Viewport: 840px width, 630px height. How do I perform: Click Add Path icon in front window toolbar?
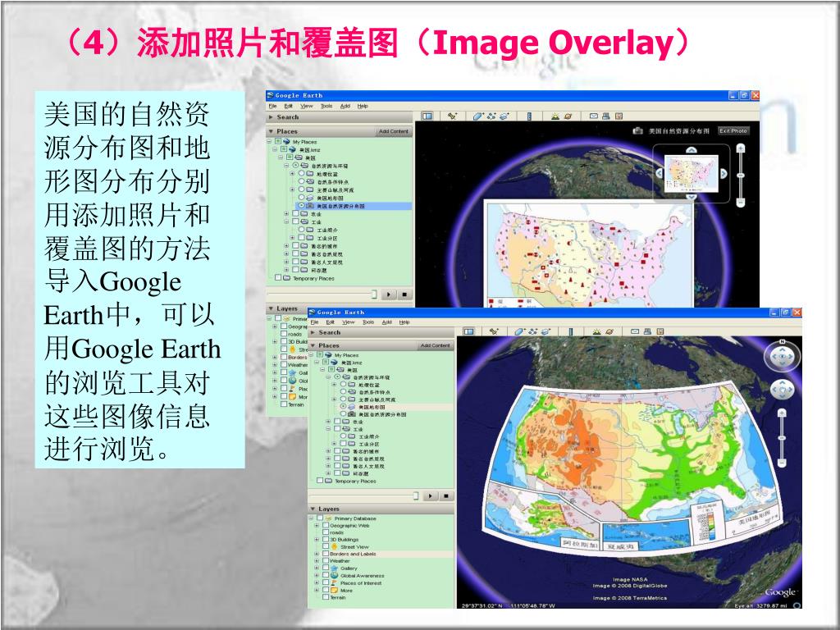tap(532, 331)
